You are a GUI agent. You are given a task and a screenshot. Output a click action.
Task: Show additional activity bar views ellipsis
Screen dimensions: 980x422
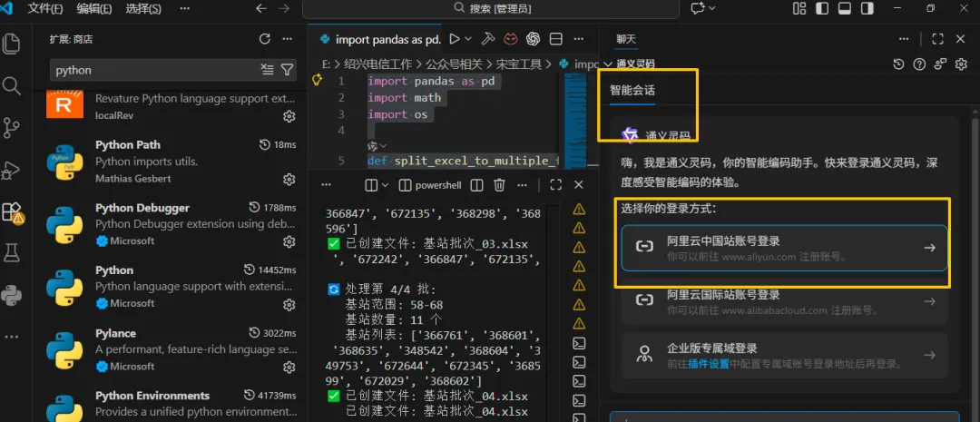click(11, 337)
